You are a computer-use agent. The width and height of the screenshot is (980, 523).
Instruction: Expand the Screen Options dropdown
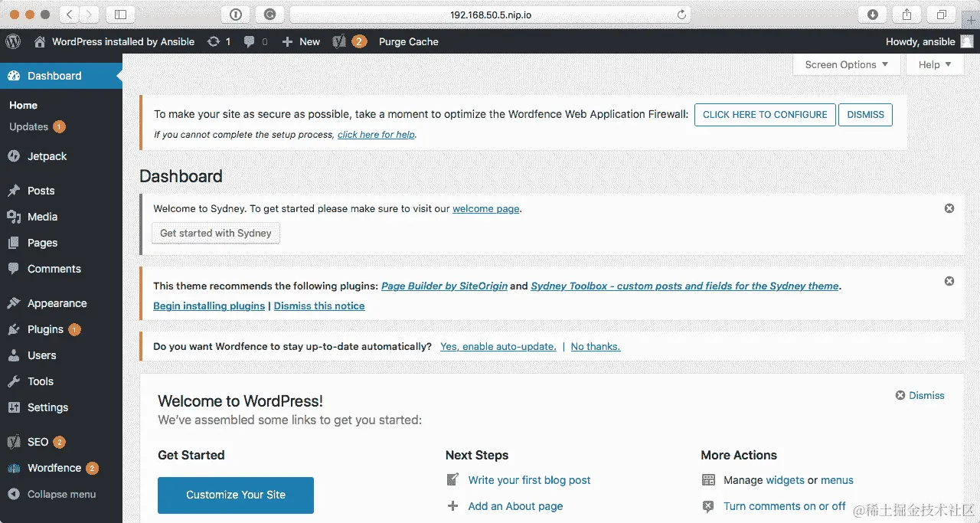coord(847,64)
